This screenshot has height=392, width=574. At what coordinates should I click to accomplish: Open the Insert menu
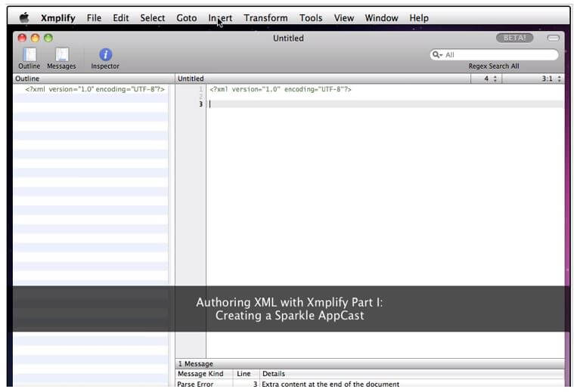click(x=220, y=18)
